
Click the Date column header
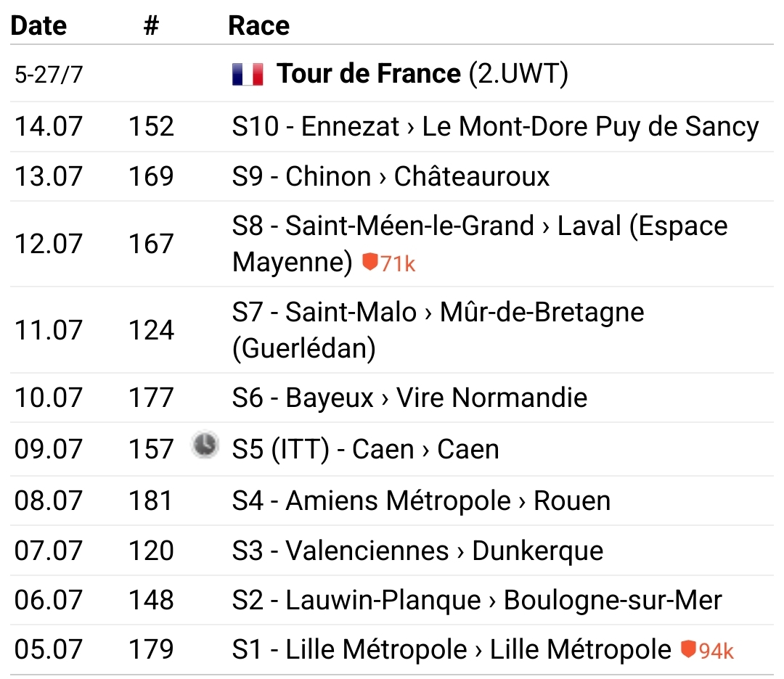(39, 26)
